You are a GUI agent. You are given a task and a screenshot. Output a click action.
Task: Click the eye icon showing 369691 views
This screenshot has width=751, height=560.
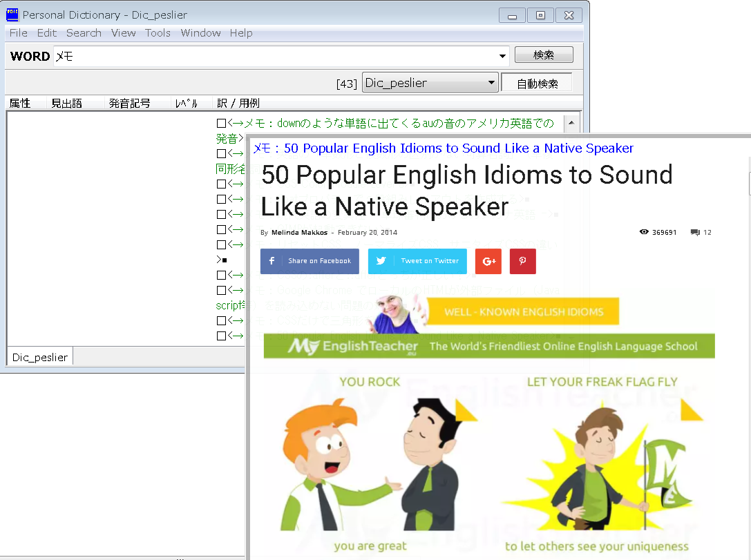pyautogui.click(x=644, y=232)
